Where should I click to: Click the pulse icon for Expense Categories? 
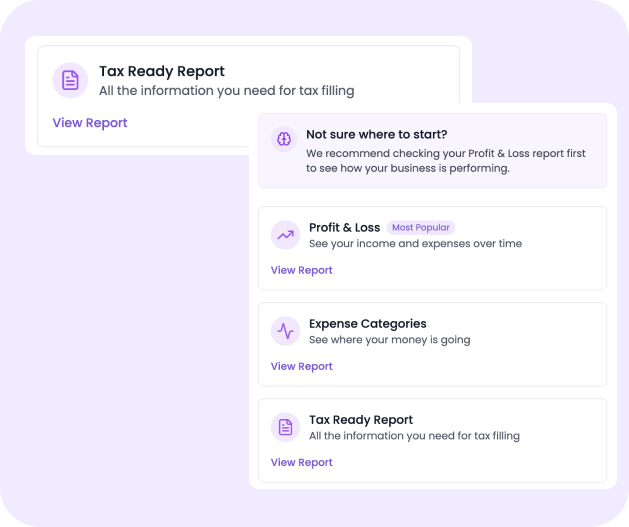pyautogui.click(x=286, y=331)
